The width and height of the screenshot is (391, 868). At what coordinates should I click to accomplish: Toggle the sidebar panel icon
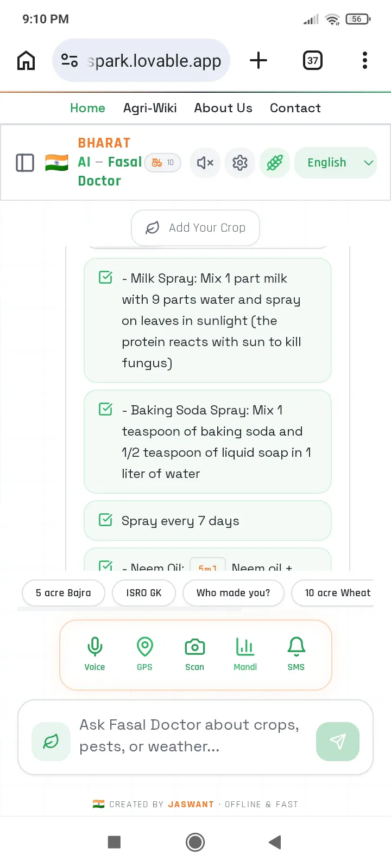coord(25,163)
